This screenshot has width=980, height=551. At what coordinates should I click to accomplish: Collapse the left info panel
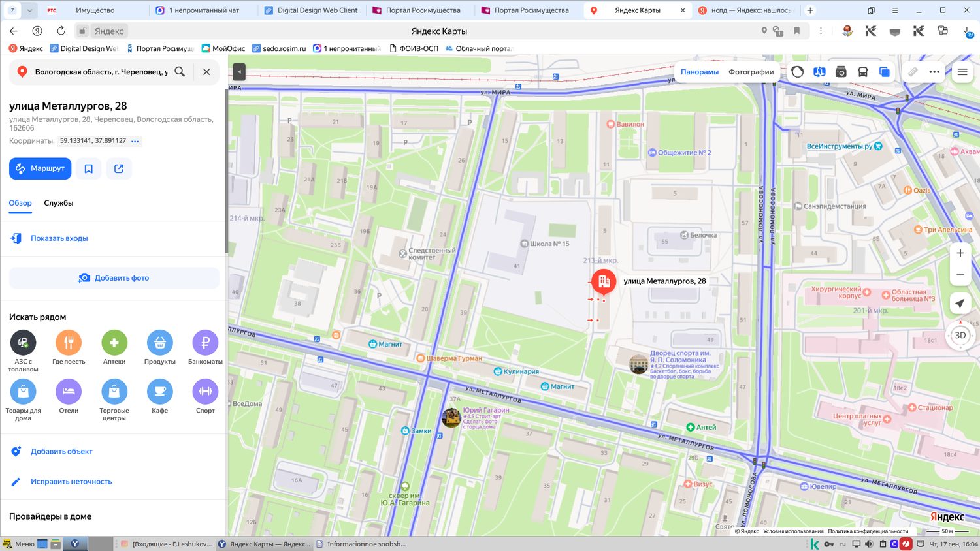pos(239,71)
